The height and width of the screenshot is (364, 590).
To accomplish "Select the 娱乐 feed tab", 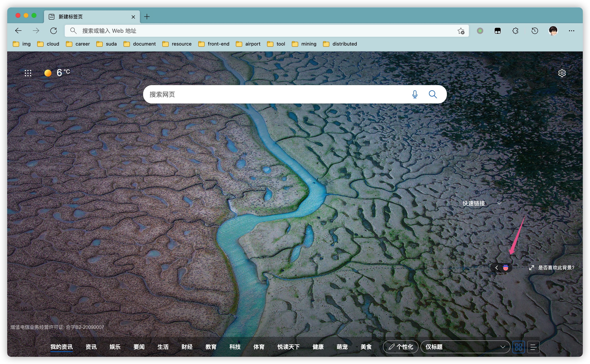I will click(115, 347).
